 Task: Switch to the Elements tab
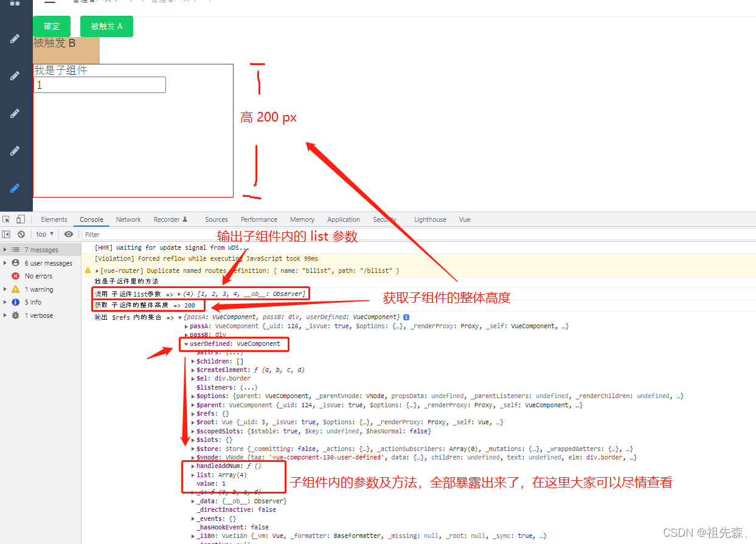coord(54,219)
